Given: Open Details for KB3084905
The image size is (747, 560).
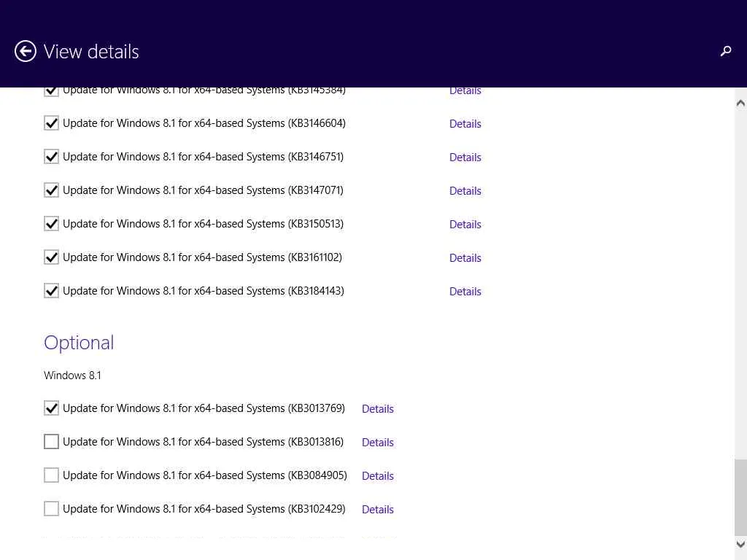Looking at the screenshot, I should coord(377,476).
